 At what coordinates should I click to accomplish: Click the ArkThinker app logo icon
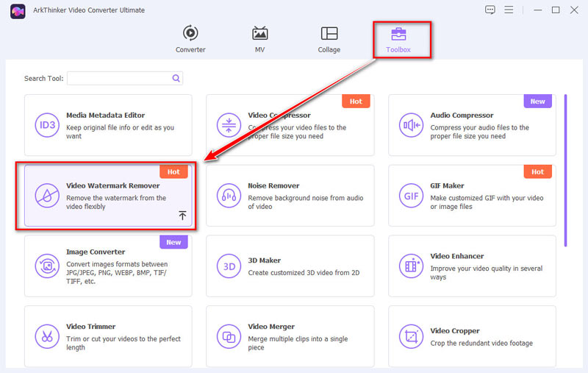pyautogui.click(x=18, y=11)
